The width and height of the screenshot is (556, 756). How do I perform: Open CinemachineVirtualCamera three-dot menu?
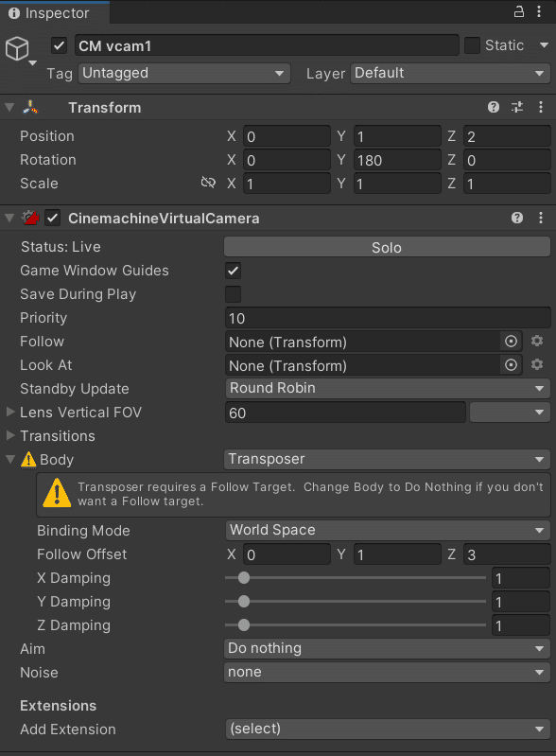(541, 218)
